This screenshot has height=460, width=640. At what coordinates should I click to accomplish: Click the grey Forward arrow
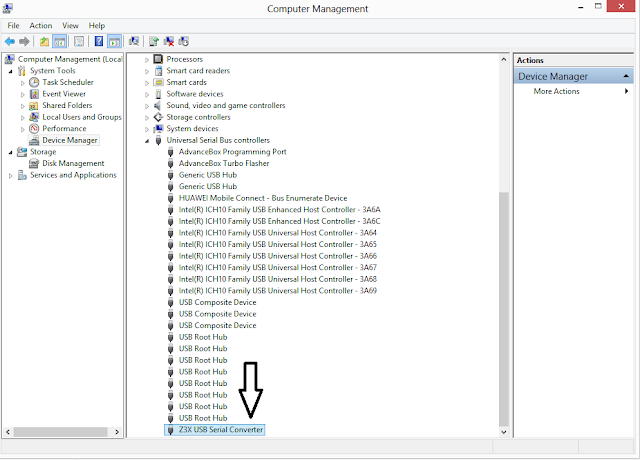pyautogui.click(x=24, y=41)
